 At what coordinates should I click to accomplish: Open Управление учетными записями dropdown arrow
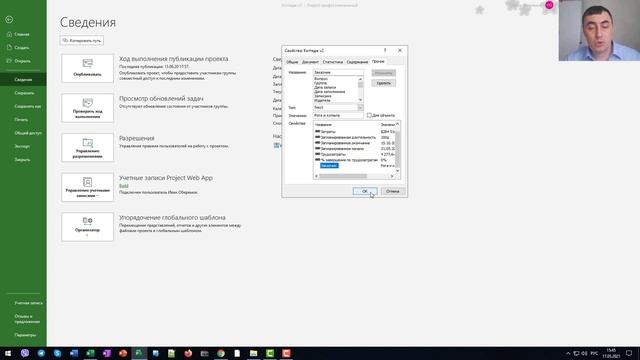point(98,196)
